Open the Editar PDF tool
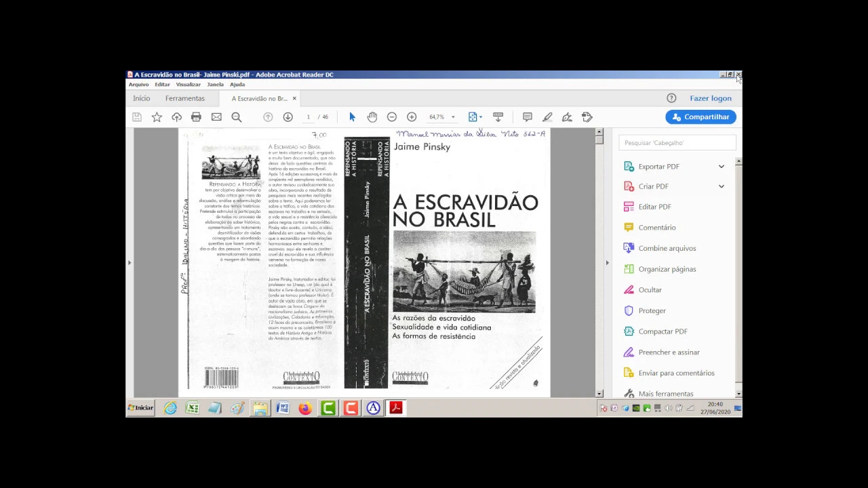Viewport: 868px width, 488px height. [654, 207]
